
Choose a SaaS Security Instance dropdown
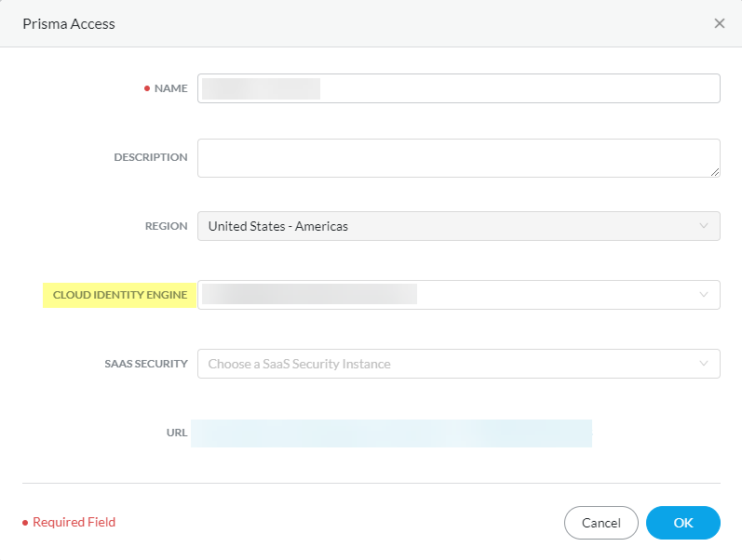point(447,364)
